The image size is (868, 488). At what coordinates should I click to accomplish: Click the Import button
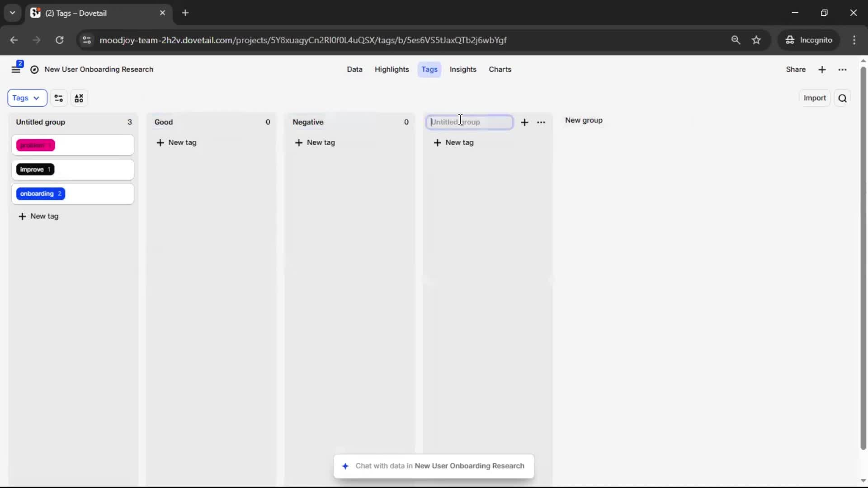point(814,98)
